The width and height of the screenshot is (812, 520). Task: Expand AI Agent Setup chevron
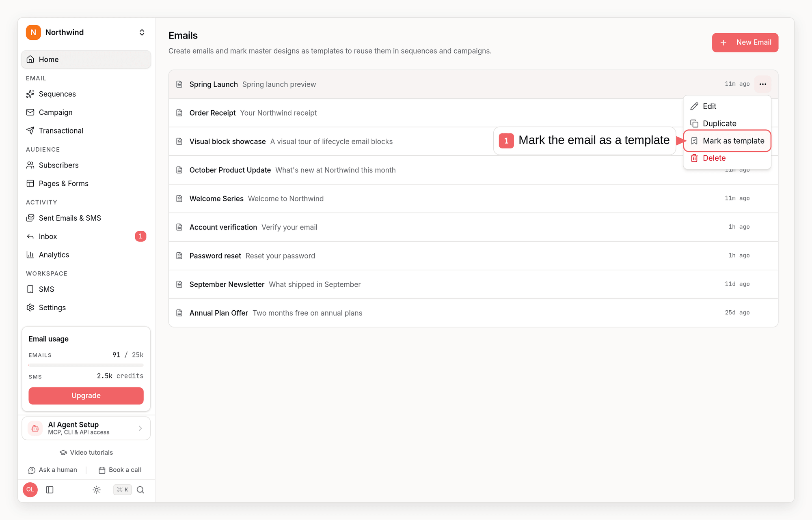coord(140,428)
